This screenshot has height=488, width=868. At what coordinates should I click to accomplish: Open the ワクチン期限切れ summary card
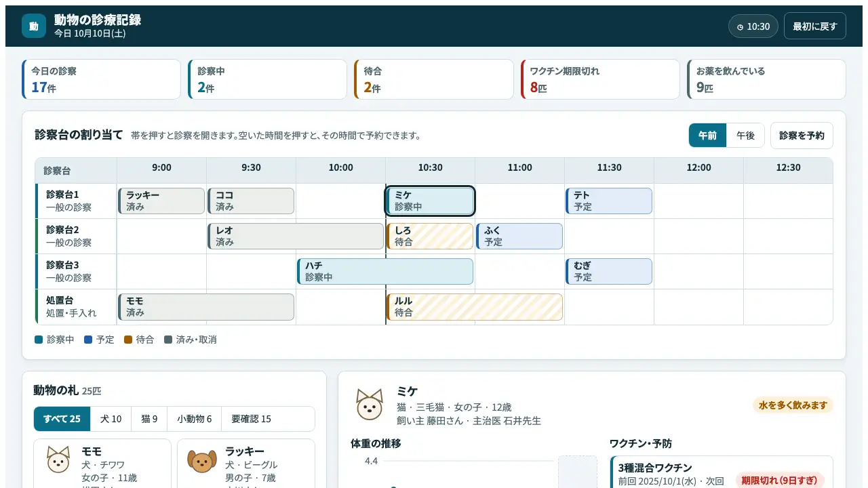tap(600, 79)
